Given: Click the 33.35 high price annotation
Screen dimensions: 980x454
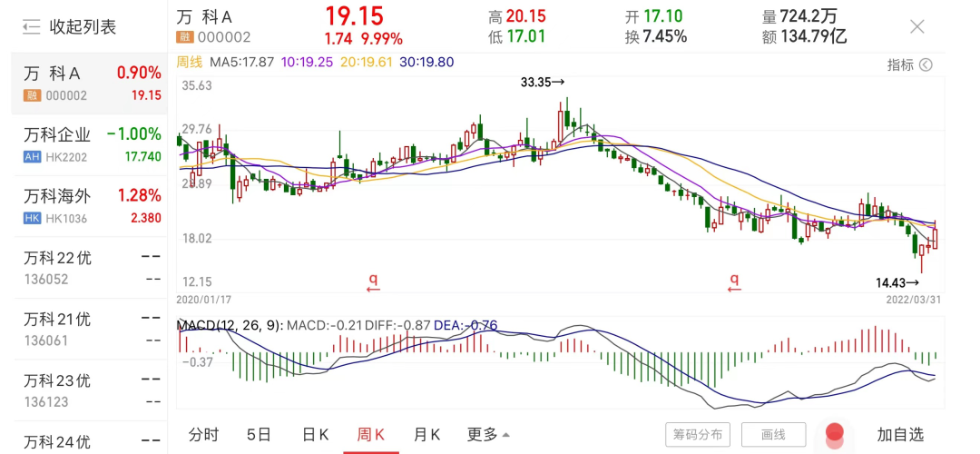Looking at the screenshot, I should (x=543, y=82).
